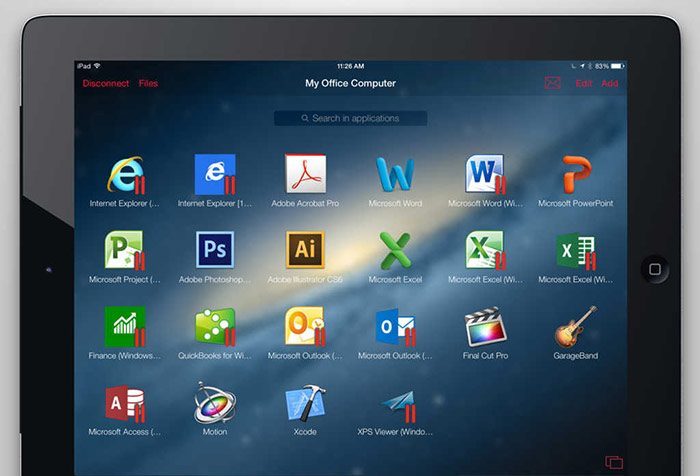
Task: Open QuickBooks for Windows
Action: point(215,326)
